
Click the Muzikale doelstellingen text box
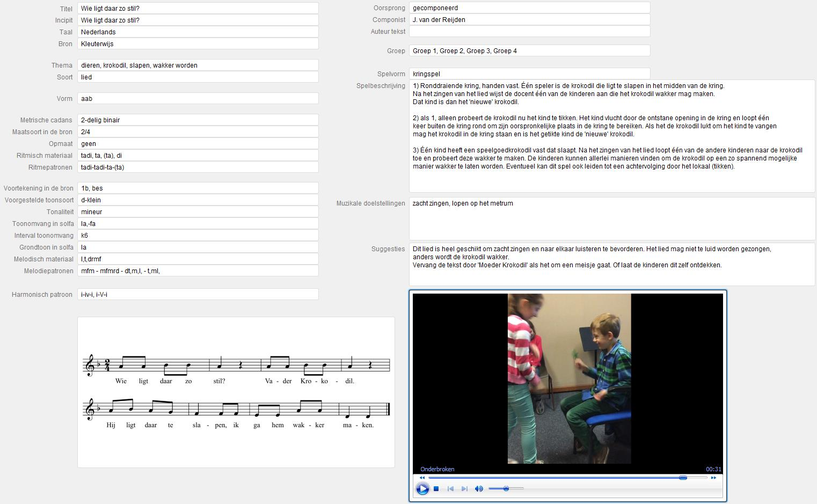pyautogui.click(x=612, y=218)
